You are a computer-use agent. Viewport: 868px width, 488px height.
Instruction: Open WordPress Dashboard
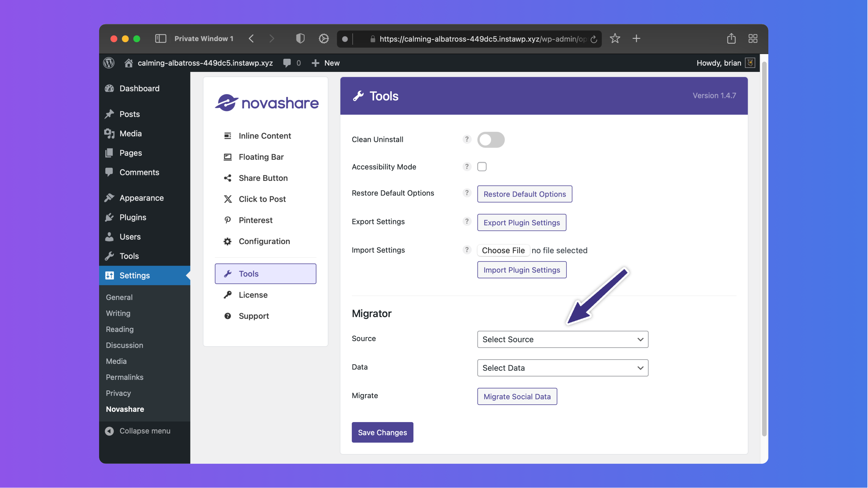[x=144, y=88]
